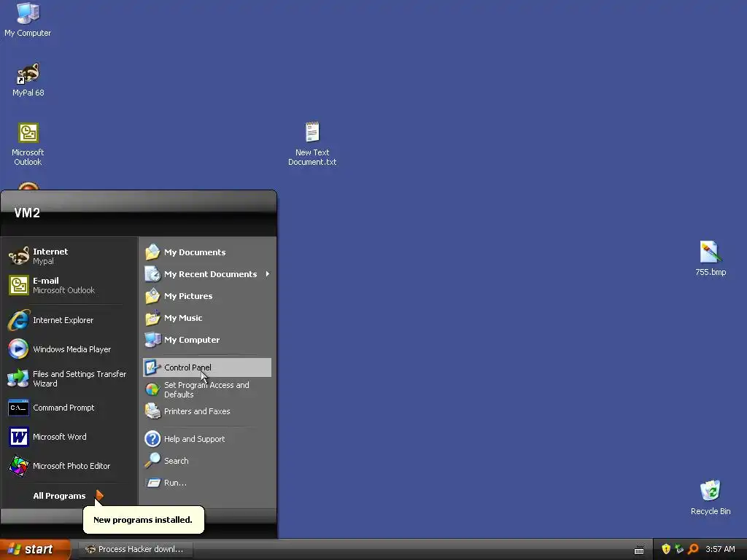Viewport: 747px width, 560px height.
Task: Launch Internet Mypal from Start menu
Action: point(69,256)
